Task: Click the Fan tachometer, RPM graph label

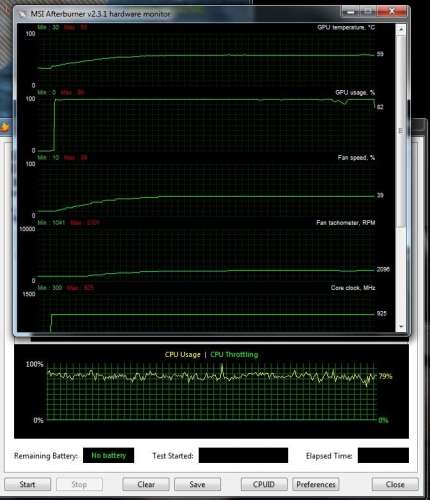Action: 346,223
